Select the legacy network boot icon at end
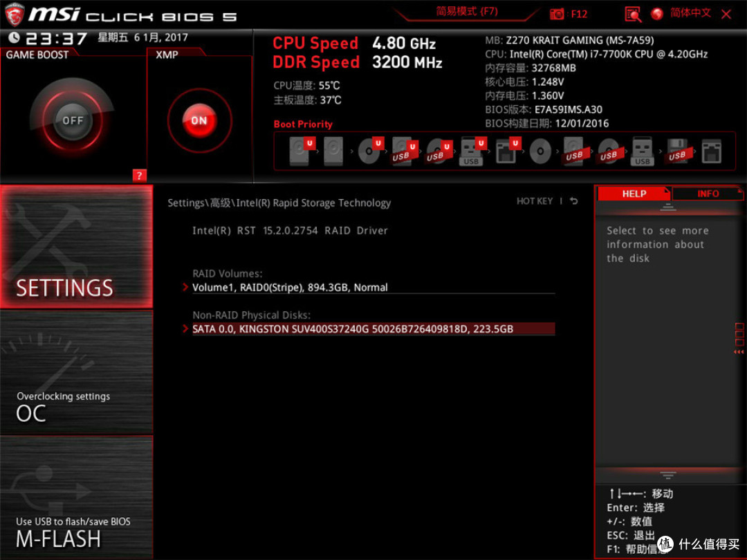The image size is (747, 560). coord(711,151)
